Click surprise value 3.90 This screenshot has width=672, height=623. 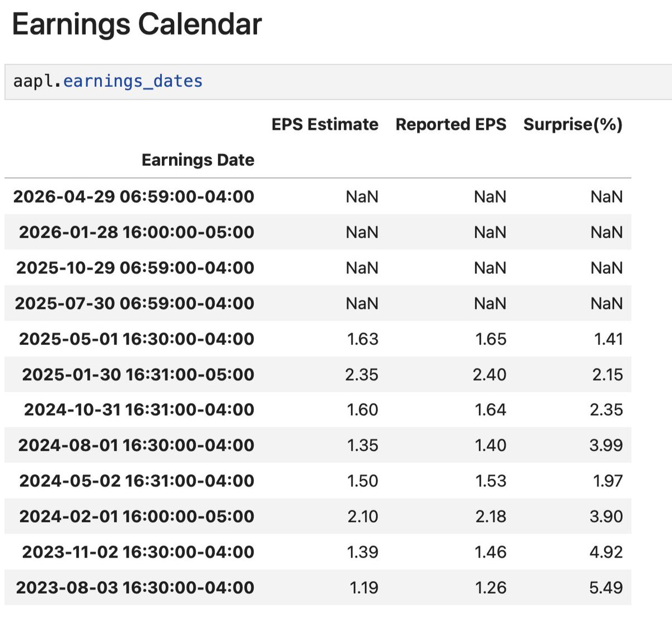[606, 516]
